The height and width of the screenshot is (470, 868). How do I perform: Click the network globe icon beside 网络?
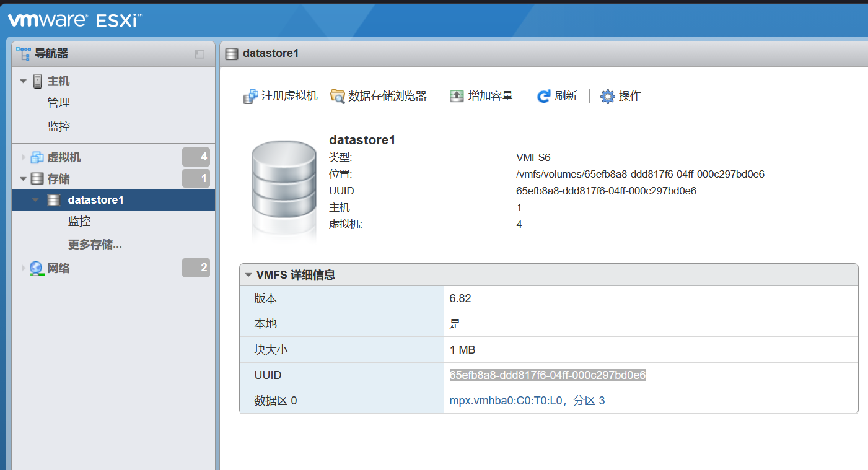[x=37, y=268]
